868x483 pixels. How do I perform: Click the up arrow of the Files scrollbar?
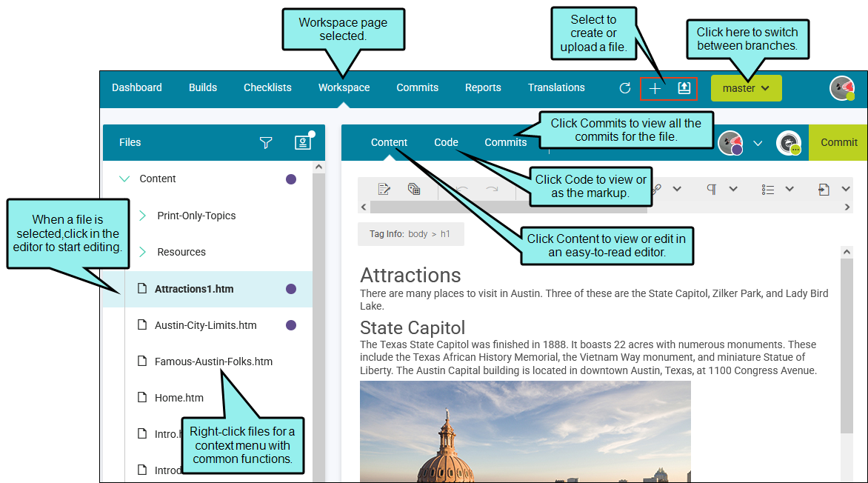318,167
